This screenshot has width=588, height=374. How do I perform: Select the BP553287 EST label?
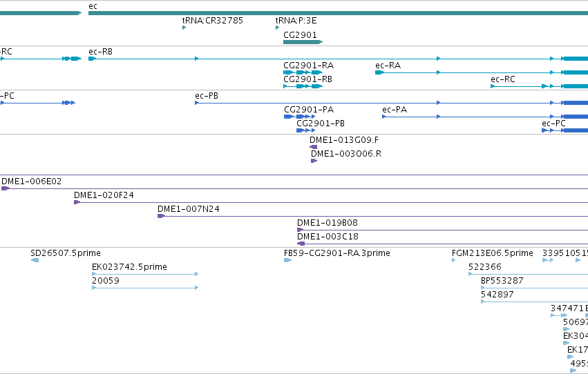tap(502, 281)
